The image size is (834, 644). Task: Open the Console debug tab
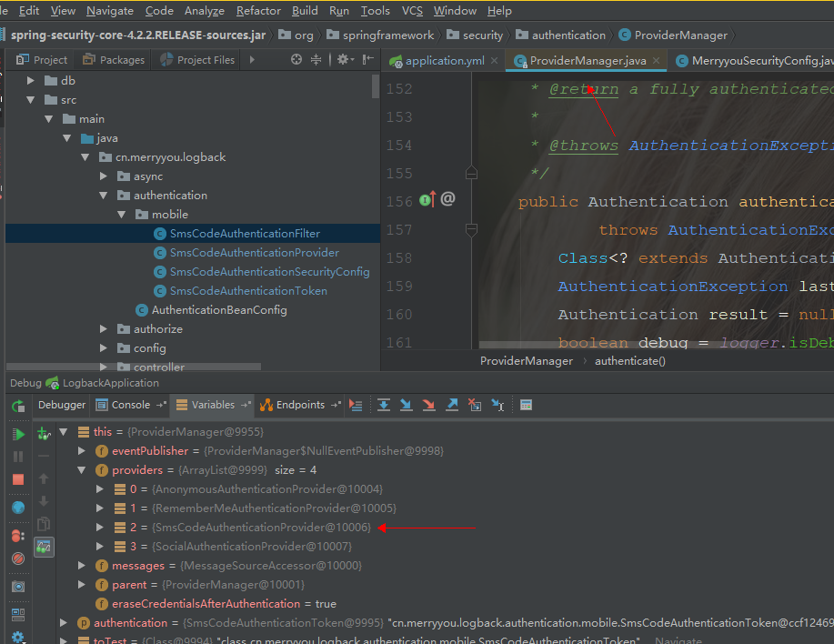click(x=131, y=405)
